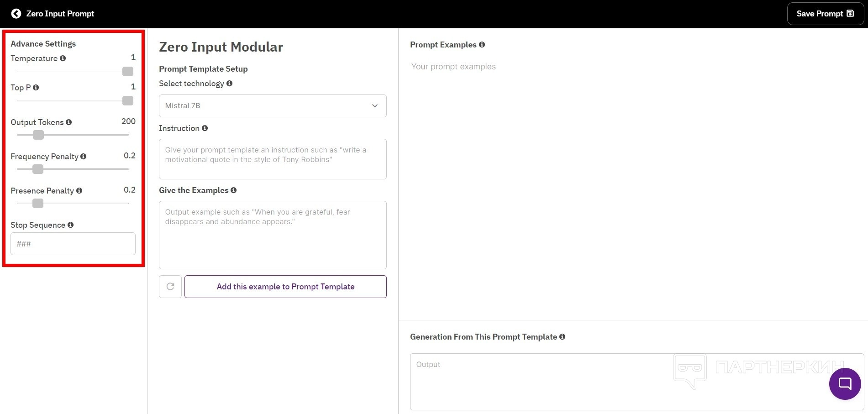The image size is (868, 414).
Task: Click the back arrow icon in header
Action: 16,14
